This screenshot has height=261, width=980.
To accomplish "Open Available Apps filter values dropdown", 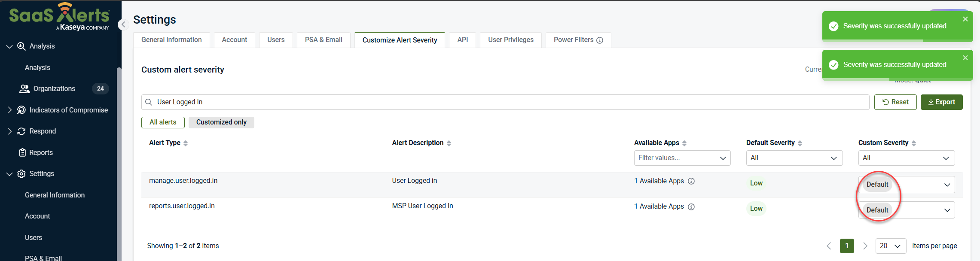I will (x=682, y=158).
